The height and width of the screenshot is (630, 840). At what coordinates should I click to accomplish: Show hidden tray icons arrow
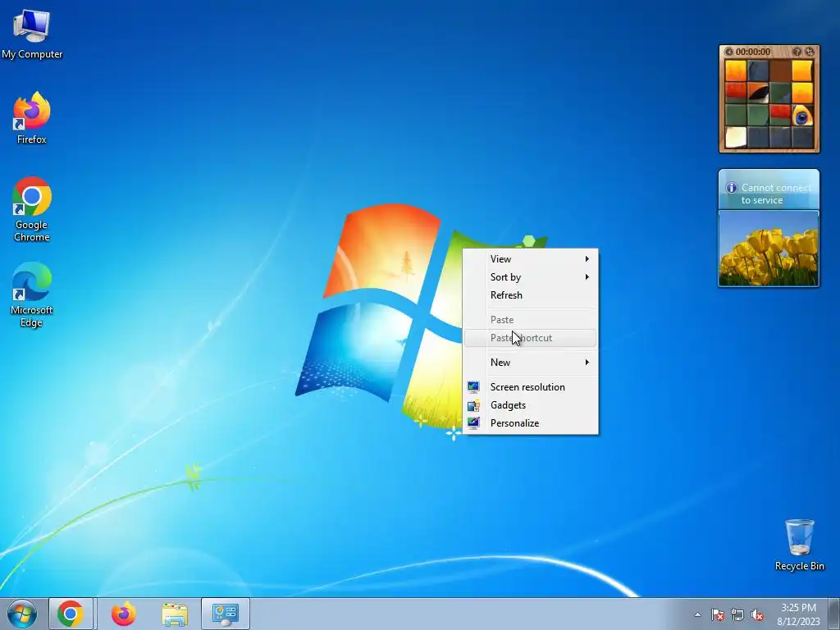click(697, 615)
